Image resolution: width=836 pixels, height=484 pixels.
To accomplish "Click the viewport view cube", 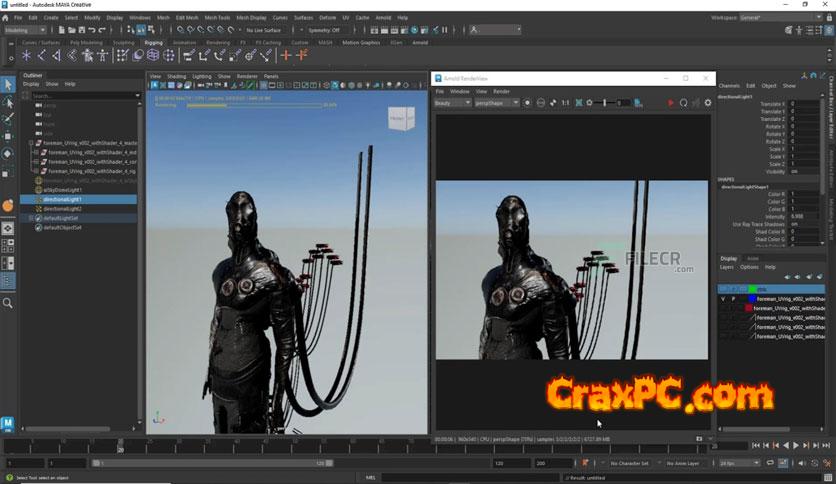I will click(400, 119).
